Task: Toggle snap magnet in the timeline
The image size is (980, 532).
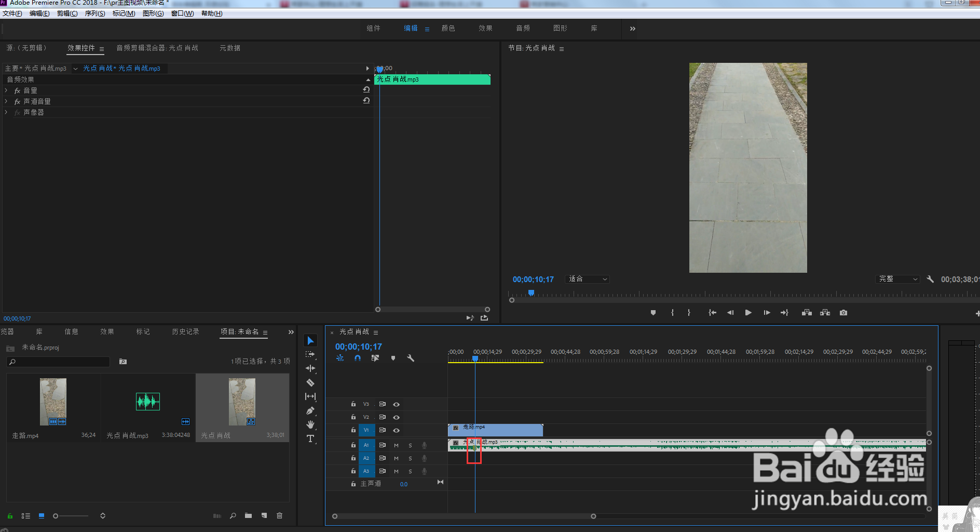Action: [358, 358]
